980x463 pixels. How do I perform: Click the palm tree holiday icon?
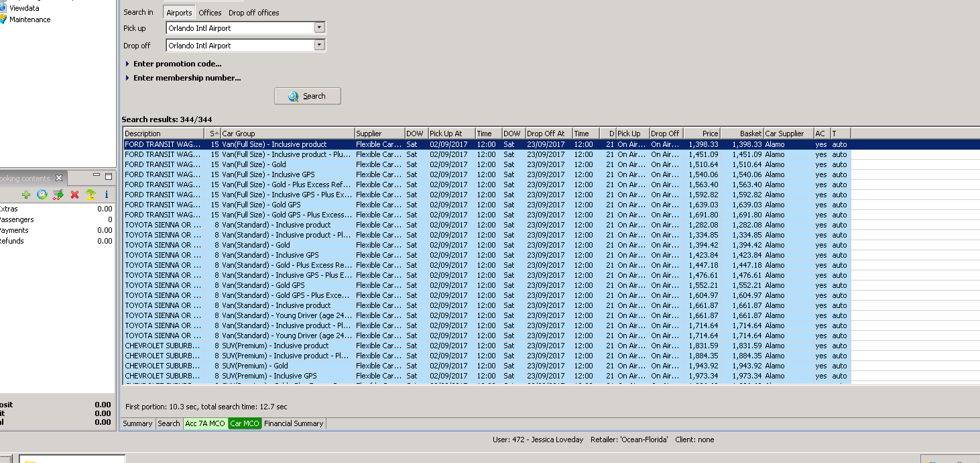pyautogui.click(x=90, y=195)
